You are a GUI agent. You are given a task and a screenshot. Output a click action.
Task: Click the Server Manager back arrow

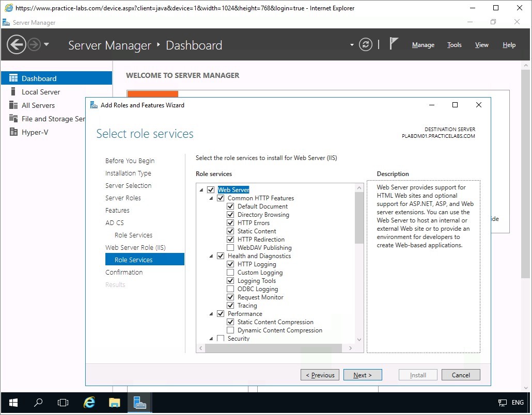coord(17,44)
